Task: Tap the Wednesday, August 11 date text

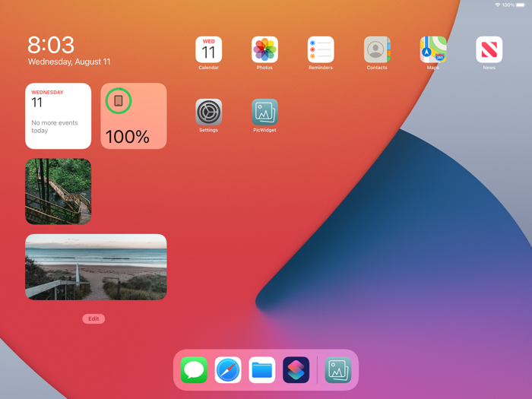Action: (69, 62)
